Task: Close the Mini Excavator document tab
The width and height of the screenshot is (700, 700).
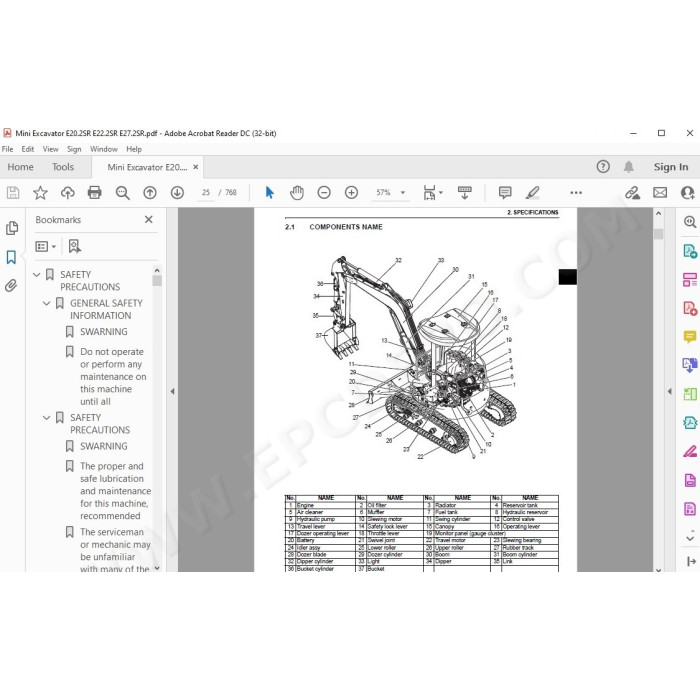Action: pyautogui.click(x=196, y=167)
